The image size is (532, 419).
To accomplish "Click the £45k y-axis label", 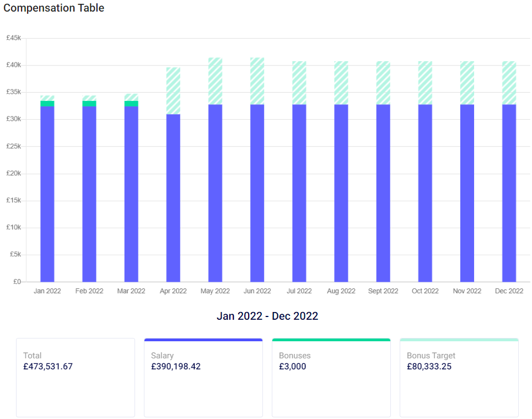I will point(14,38).
